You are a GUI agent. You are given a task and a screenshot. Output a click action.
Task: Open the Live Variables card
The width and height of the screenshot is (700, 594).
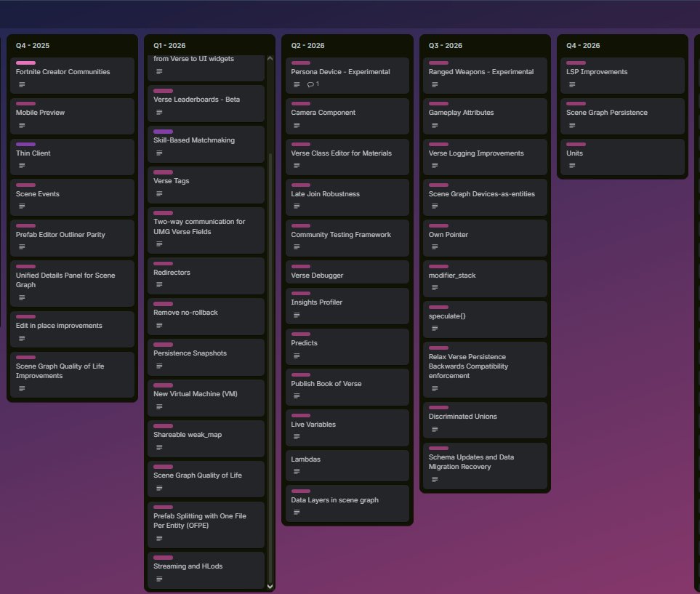pos(347,428)
